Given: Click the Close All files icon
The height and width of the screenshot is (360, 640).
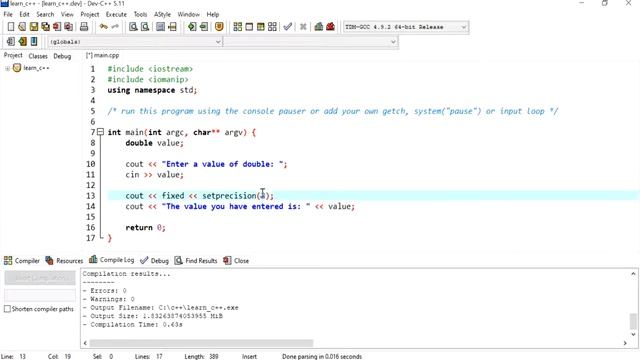Looking at the screenshot, I should (69, 27).
